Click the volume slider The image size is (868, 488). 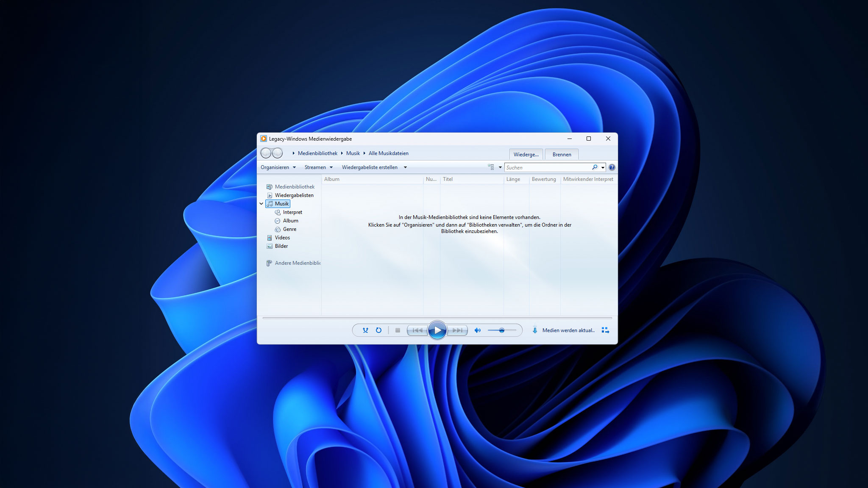[x=502, y=330]
